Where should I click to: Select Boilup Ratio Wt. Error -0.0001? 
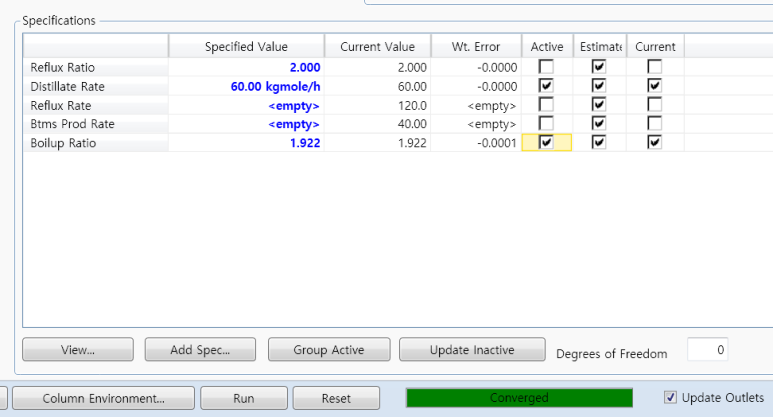pos(476,143)
